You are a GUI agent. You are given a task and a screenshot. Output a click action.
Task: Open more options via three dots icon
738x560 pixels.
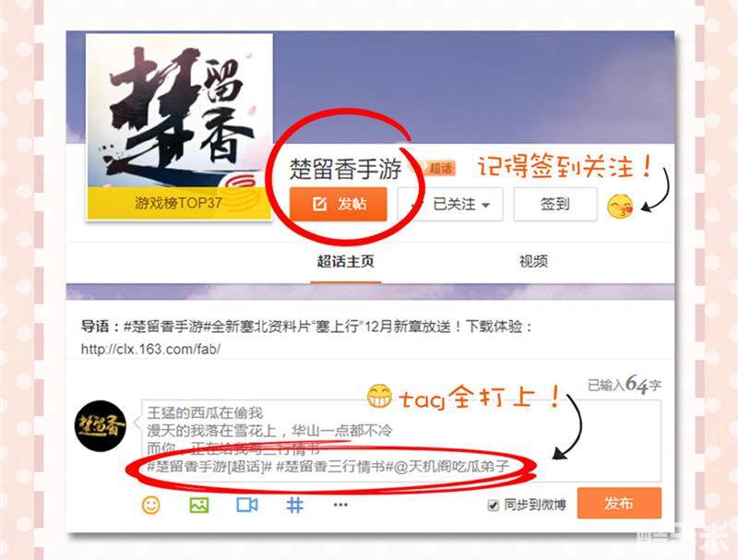340,505
